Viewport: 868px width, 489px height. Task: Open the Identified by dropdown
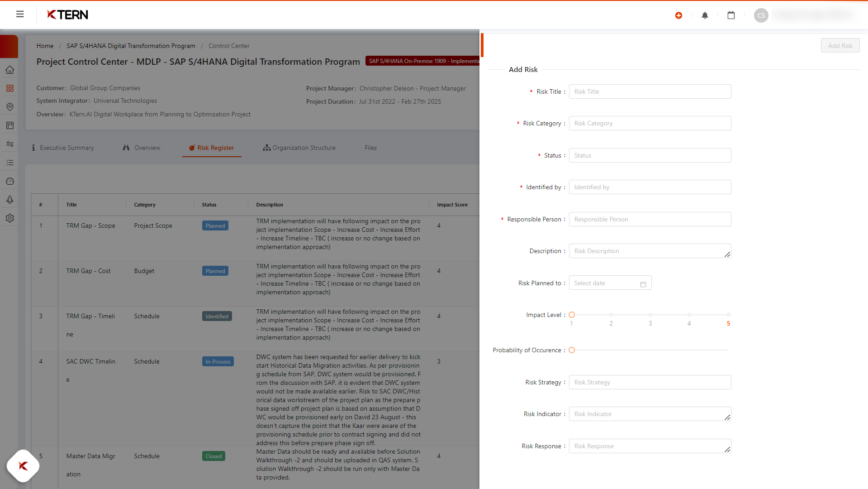tap(650, 187)
